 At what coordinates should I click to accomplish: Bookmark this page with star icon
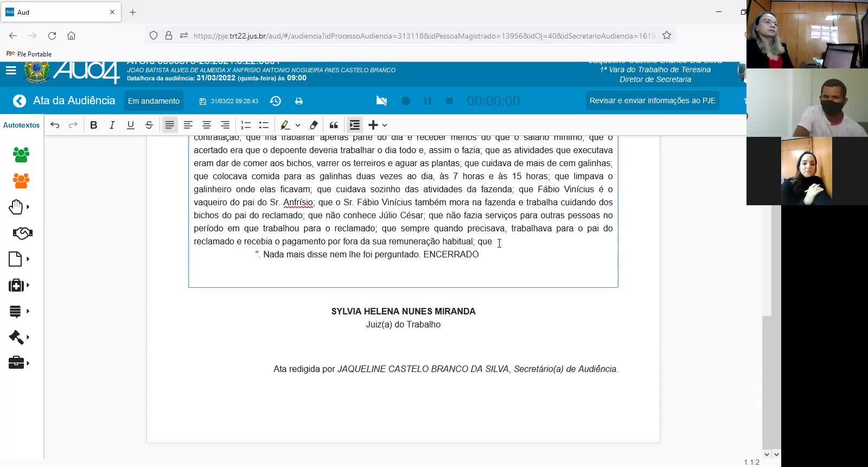667,35
